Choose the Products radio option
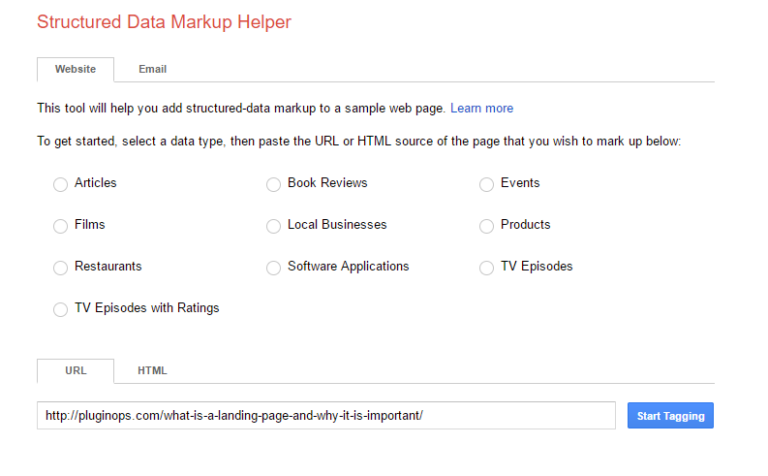Viewport: 768px width, 476px height. 487,226
